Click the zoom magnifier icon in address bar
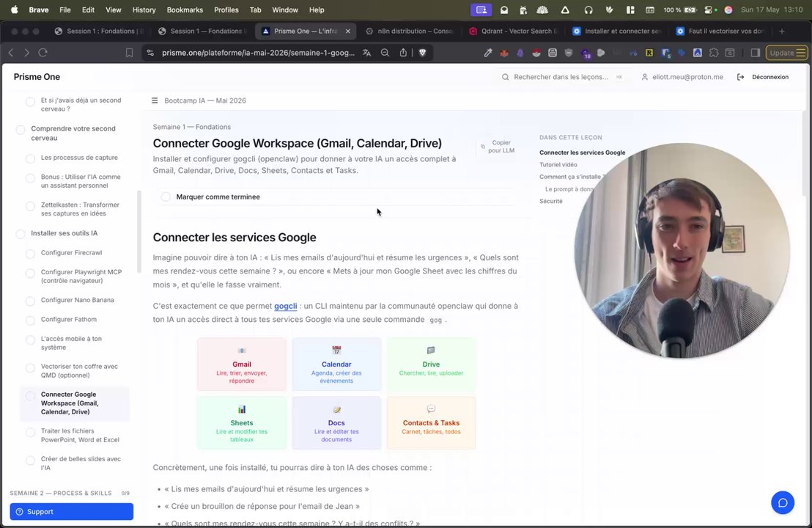 (385, 53)
